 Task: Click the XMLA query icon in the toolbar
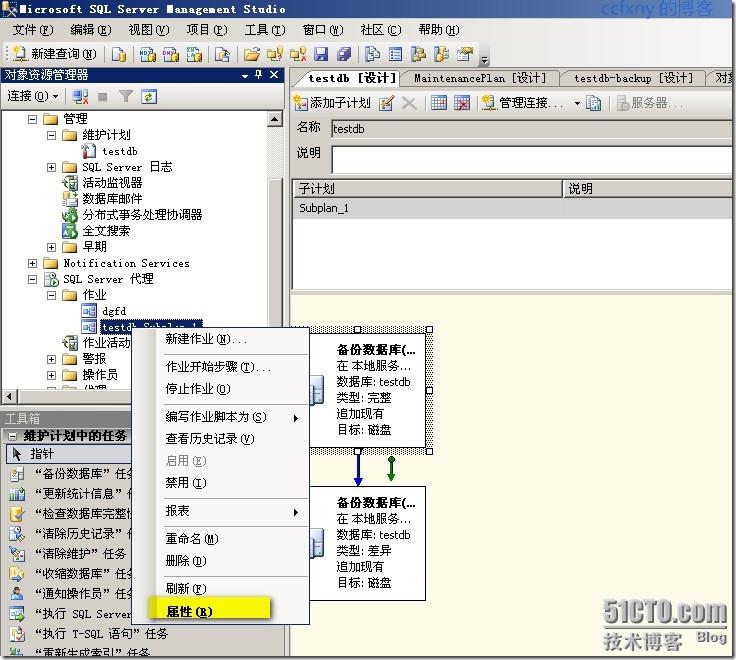(194, 54)
